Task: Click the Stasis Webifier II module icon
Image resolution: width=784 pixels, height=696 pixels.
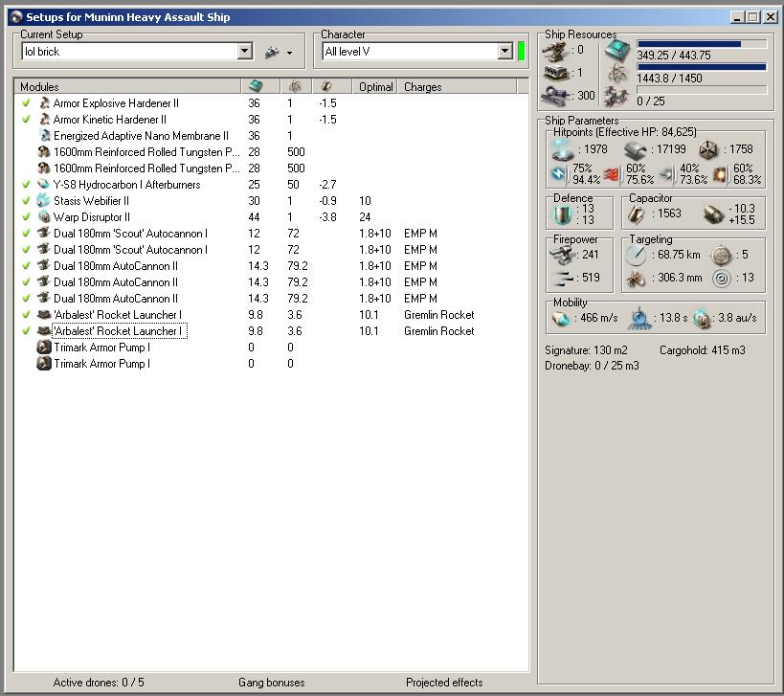Action: 44,201
